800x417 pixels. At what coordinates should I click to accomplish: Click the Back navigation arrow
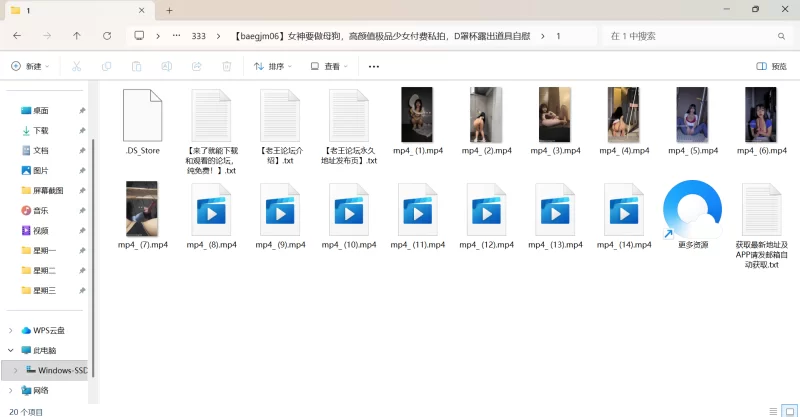click(x=17, y=36)
